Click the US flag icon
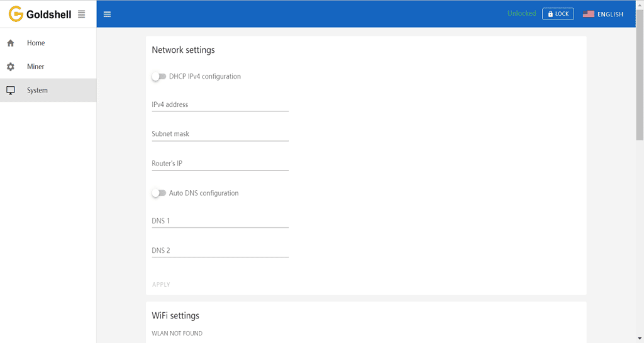The width and height of the screenshot is (644, 343). pos(589,14)
